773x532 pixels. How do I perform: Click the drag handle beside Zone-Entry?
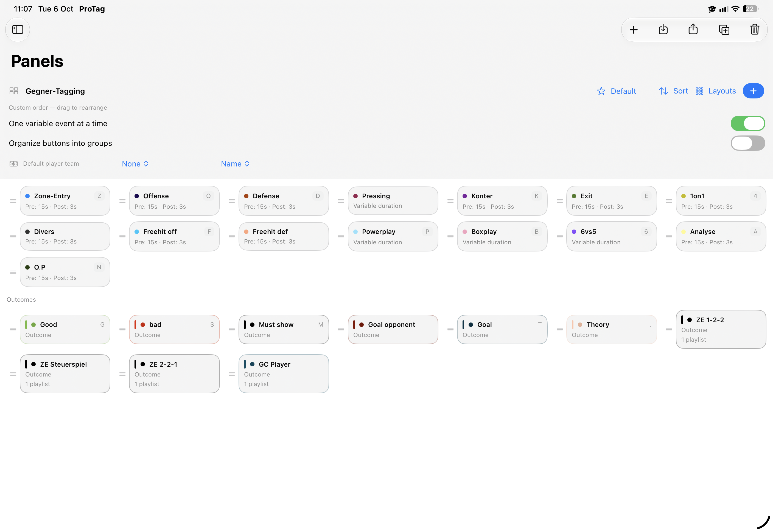tap(13, 201)
